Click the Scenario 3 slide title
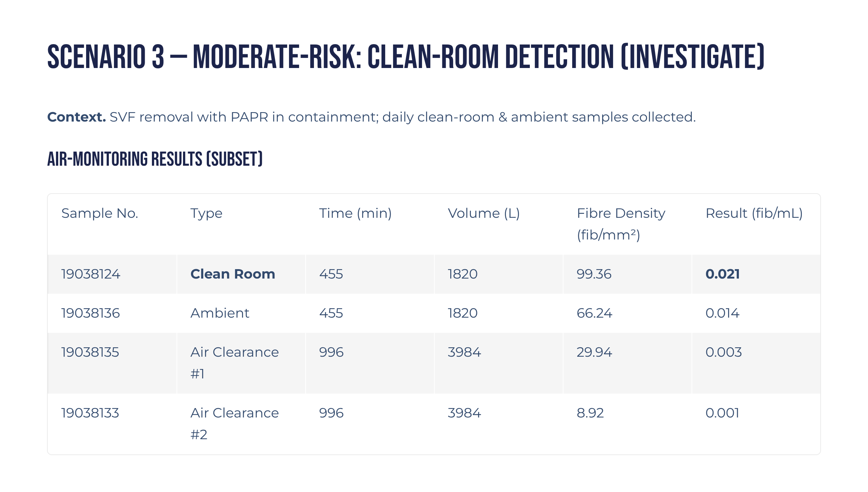This screenshot has width=868, height=492. [x=405, y=57]
